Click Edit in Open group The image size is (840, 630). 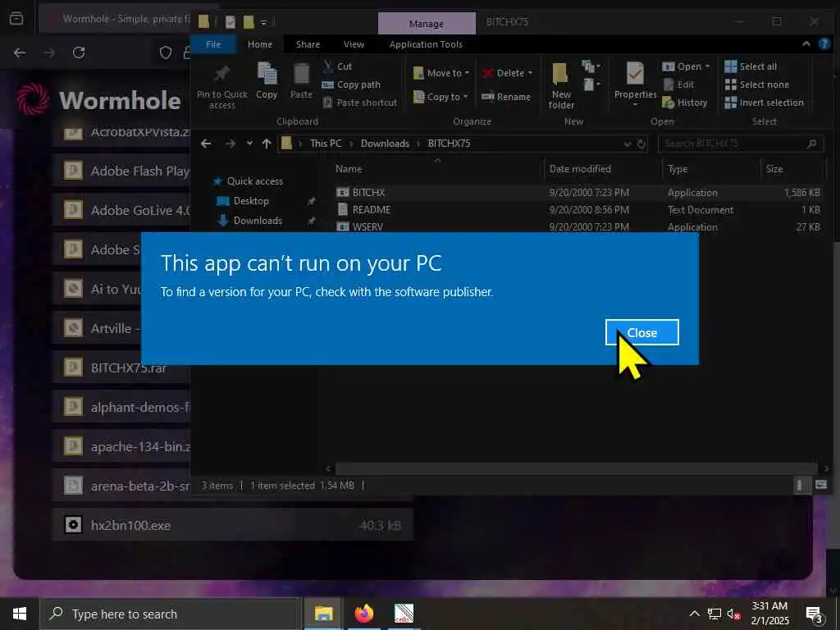[678, 84]
